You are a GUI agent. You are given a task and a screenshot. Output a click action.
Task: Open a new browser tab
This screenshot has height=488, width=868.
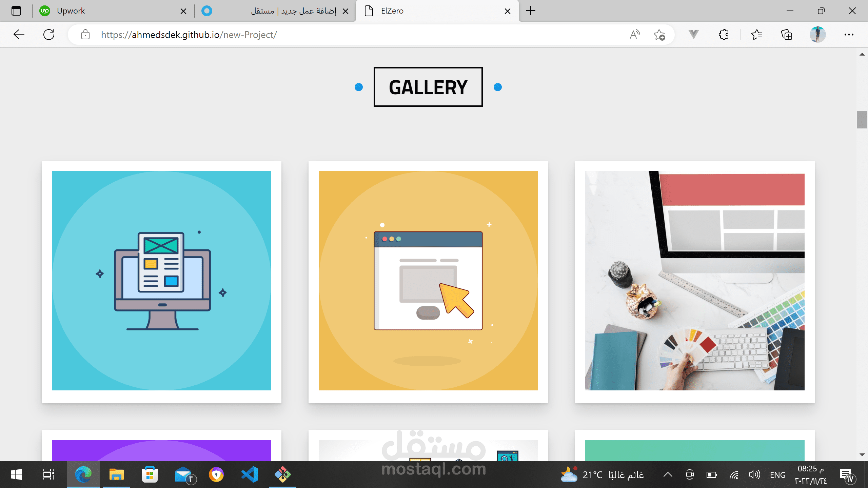(x=531, y=11)
